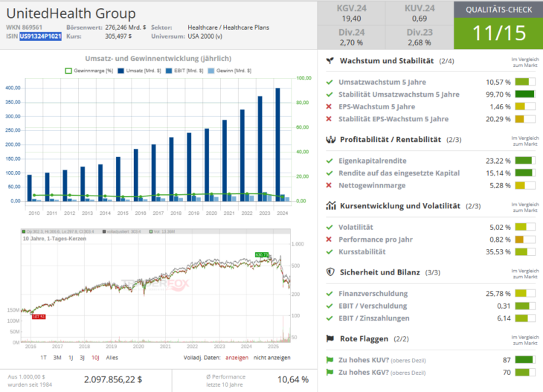Screen dimensions: 543x392
Task: Click the chart icon beside Kursentwicklung und Volatilität
Action: click(x=331, y=206)
